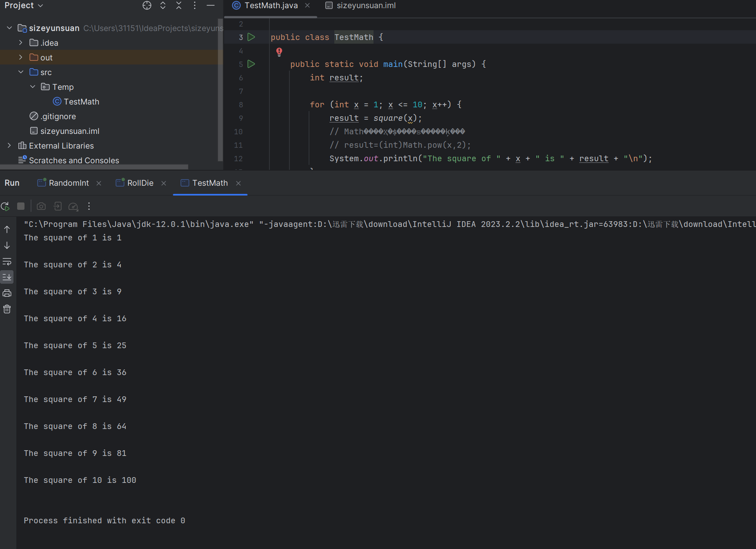Rerun the TestMath program
The image size is (756, 549).
[x=5, y=207]
